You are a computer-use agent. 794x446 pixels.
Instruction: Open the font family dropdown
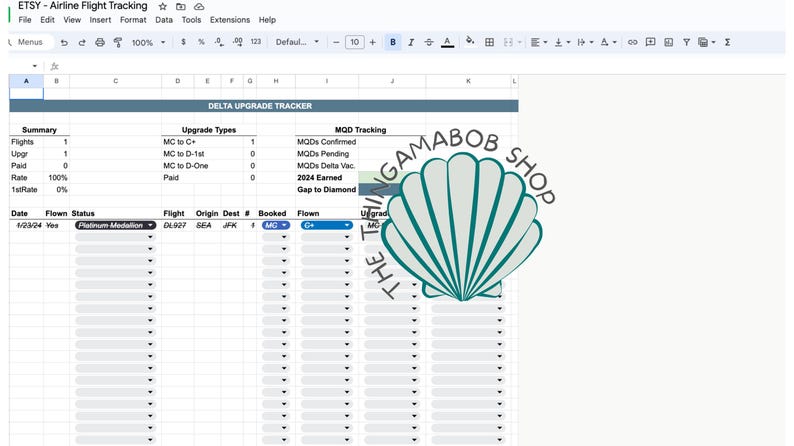(x=297, y=42)
